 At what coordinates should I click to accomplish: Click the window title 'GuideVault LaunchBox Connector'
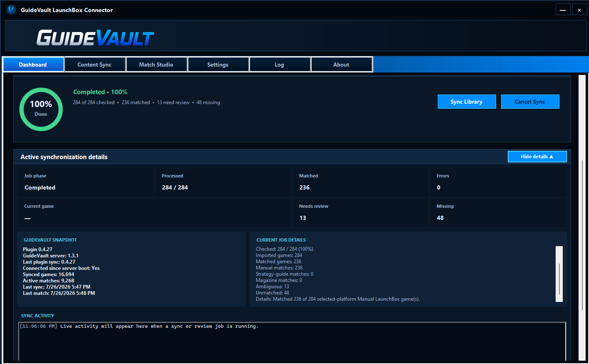click(x=67, y=10)
